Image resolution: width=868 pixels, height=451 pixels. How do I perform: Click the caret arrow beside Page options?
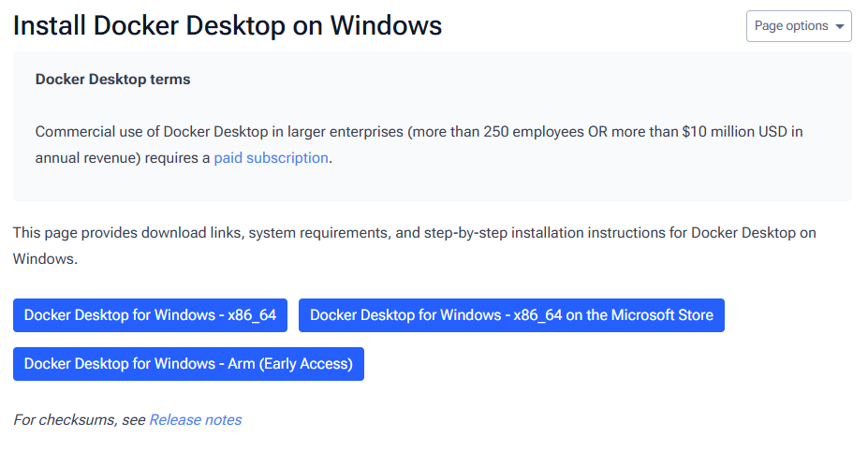pyautogui.click(x=839, y=26)
